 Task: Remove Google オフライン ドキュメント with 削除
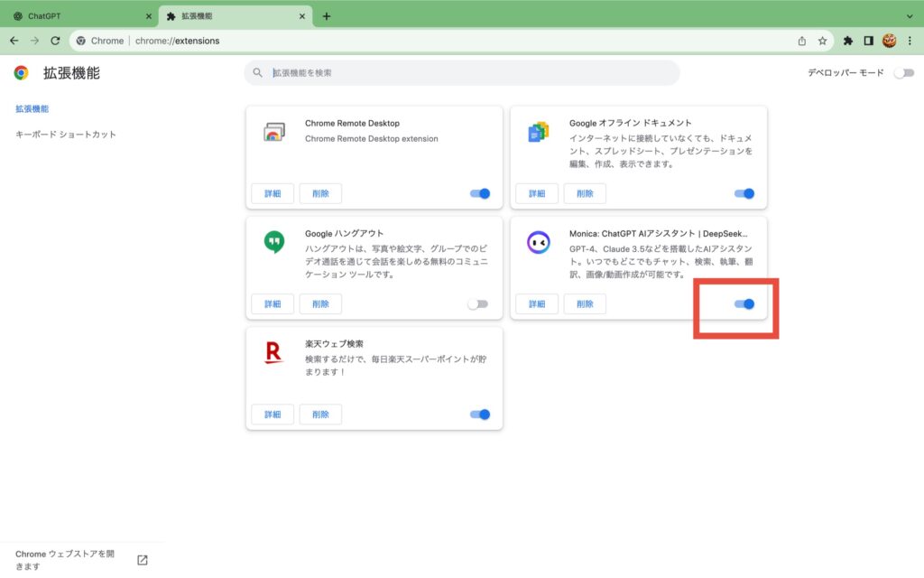(585, 193)
